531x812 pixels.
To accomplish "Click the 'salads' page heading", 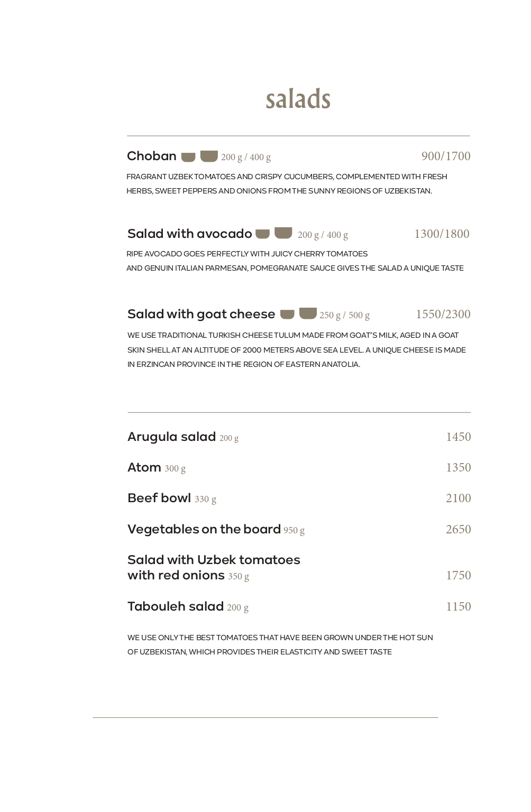I will click(298, 99).
